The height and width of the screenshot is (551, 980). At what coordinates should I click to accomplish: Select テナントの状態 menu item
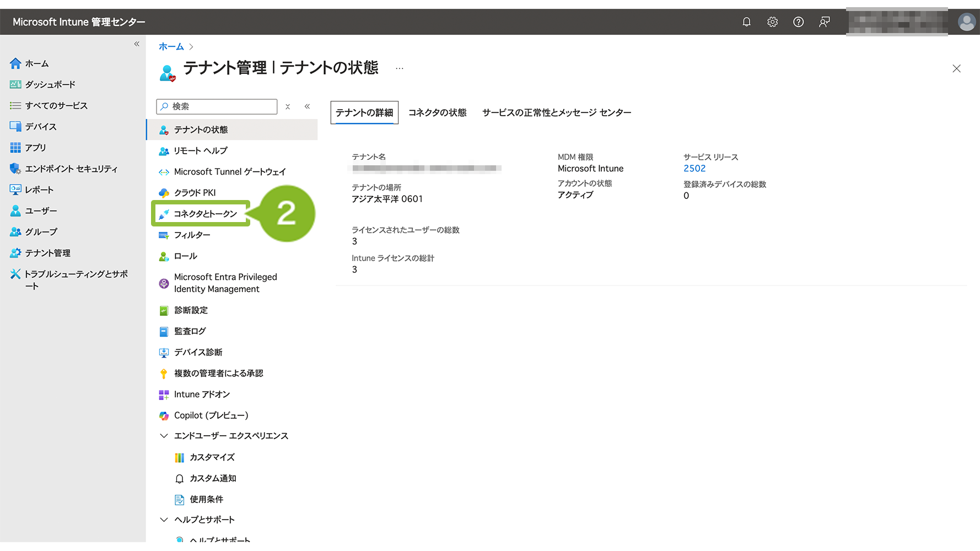click(232, 129)
